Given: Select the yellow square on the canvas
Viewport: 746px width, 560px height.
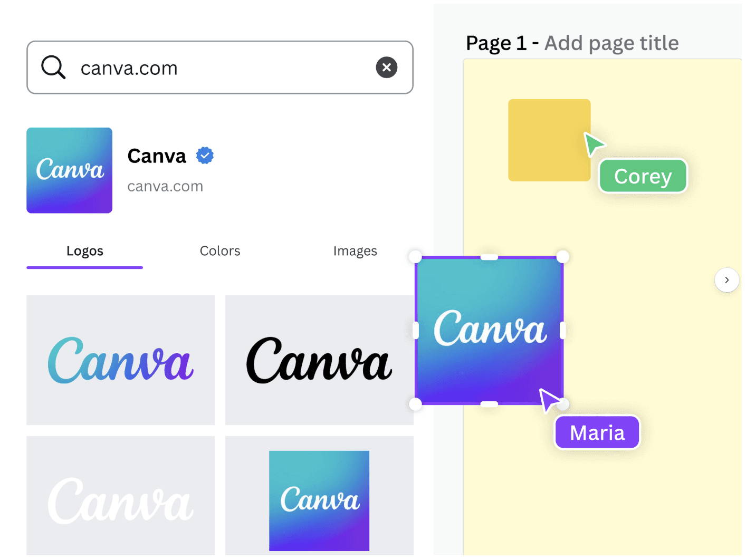Looking at the screenshot, I should (x=549, y=140).
